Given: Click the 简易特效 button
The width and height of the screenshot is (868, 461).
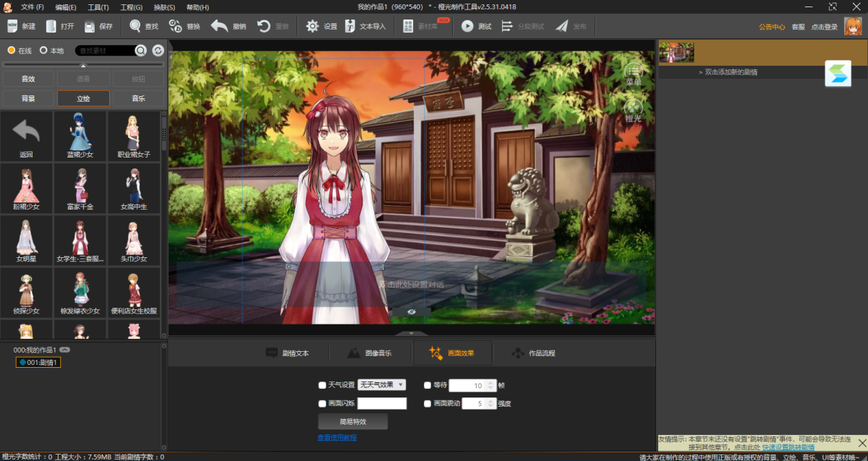Looking at the screenshot, I should (x=353, y=421).
